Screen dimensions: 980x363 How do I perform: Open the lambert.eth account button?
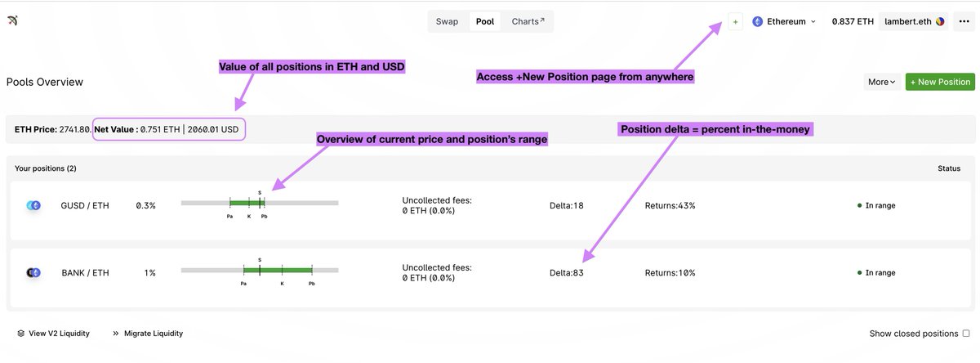click(914, 22)
